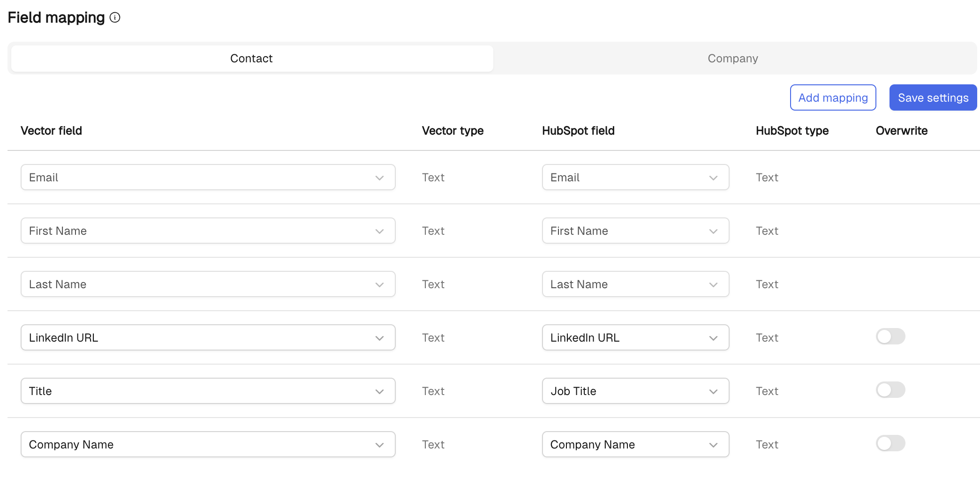Save settings with the blue button
Image resolution: width=980 pixels, height=478 pixels.
(x=933, y=97)
